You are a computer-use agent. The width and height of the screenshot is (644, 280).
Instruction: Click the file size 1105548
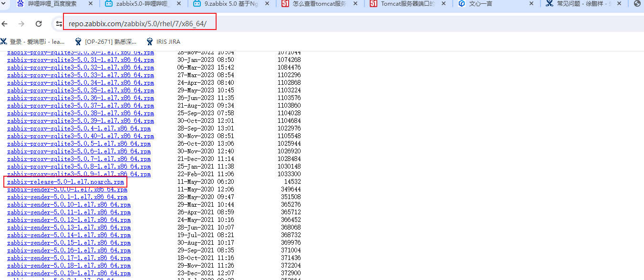[289, 136]
